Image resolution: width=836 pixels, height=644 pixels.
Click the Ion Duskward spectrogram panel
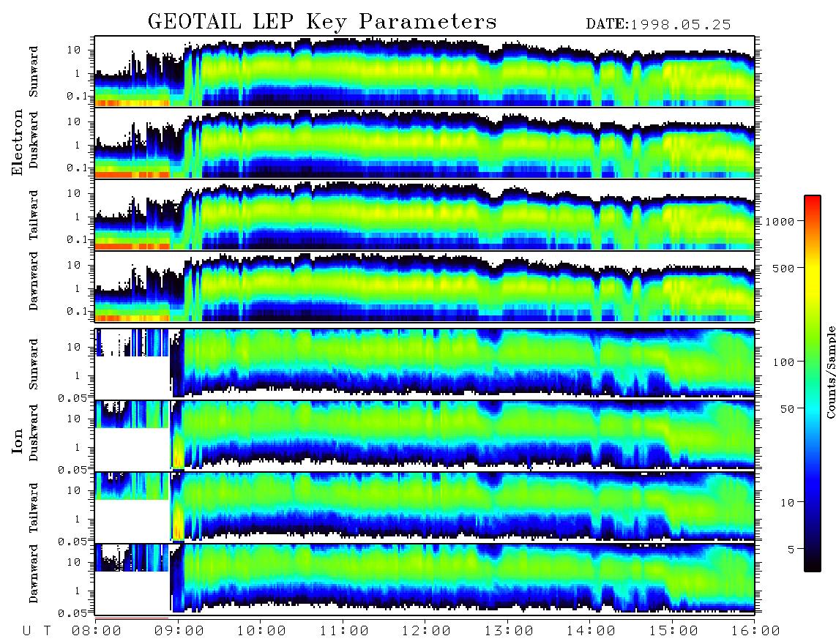click(425, 435)
